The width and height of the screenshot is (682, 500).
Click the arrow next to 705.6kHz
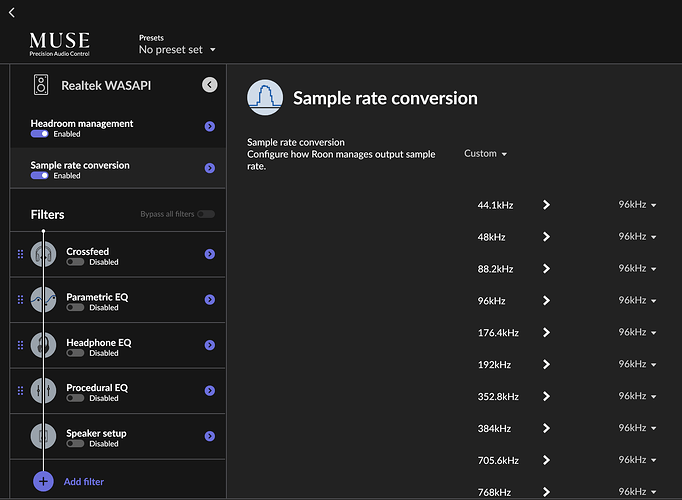point(546,460)
